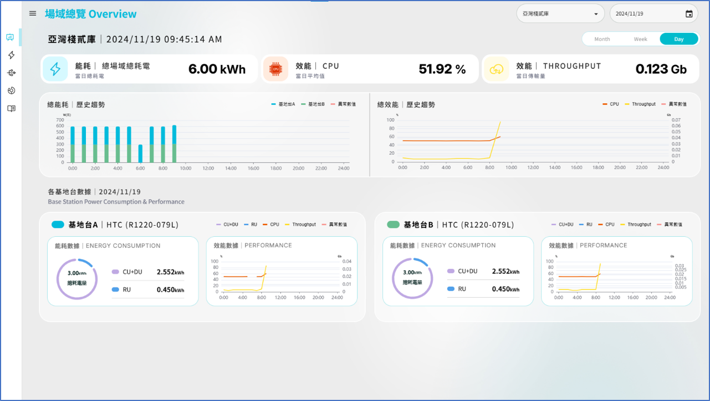Click the CPU chip card icon

coord(275,69)
